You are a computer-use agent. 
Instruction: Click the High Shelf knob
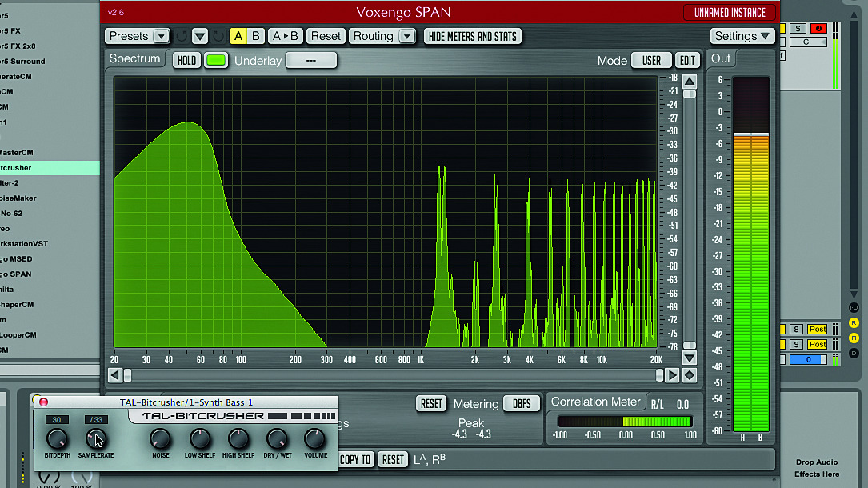(x=238, y=439)
